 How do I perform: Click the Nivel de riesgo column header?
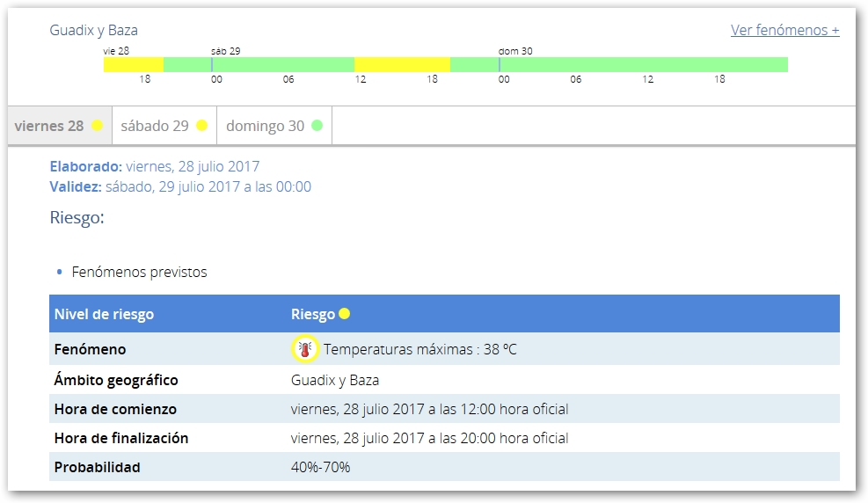pyautogui.click(x=104, y=314)
